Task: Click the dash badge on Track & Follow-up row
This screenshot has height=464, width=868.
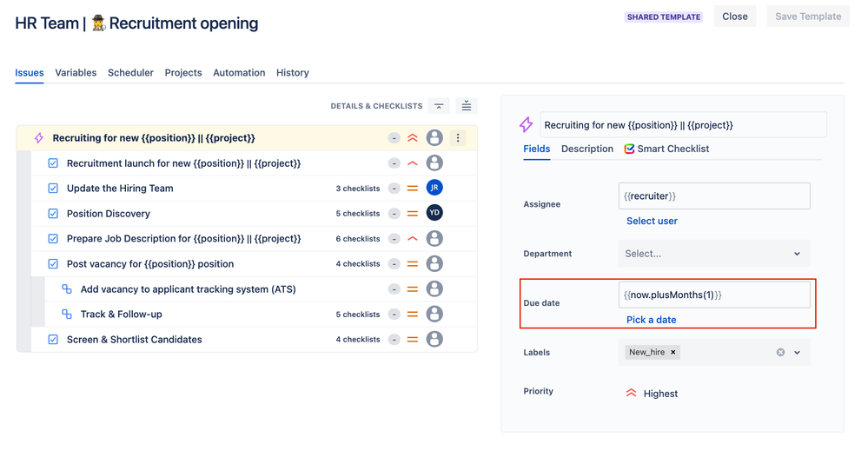Action: (x=394, y=315)
